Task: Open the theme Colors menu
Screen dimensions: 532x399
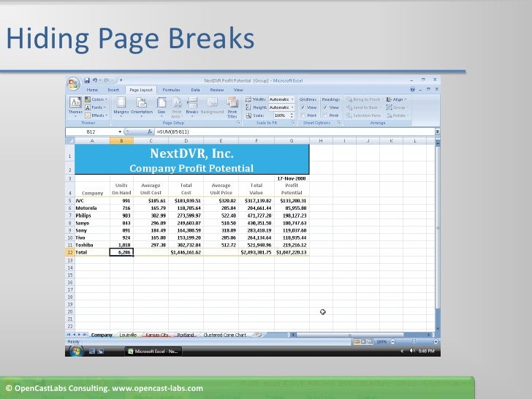Action: click(x=96, y=99)
